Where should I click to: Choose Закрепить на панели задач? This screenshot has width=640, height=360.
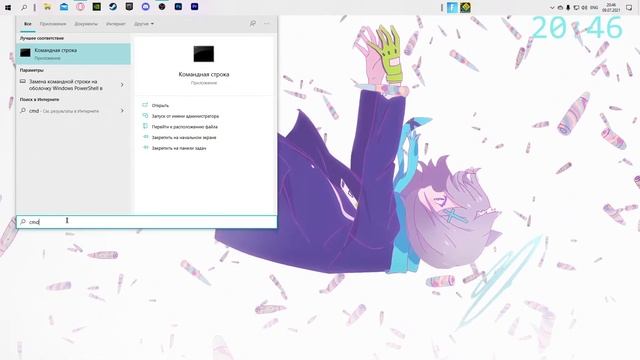[x=179, y=148]
